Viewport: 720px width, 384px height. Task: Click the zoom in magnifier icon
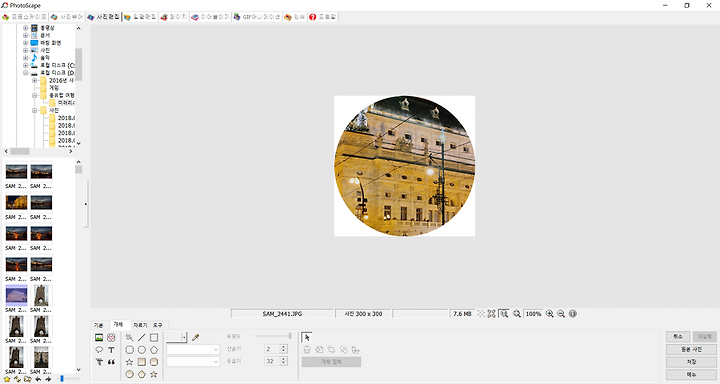coord(549,314)
